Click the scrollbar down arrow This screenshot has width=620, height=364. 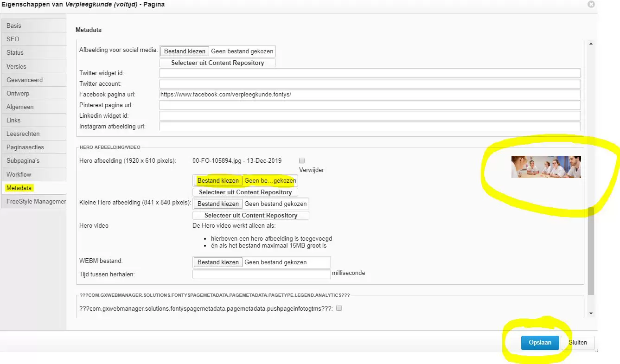coord(590,313)
